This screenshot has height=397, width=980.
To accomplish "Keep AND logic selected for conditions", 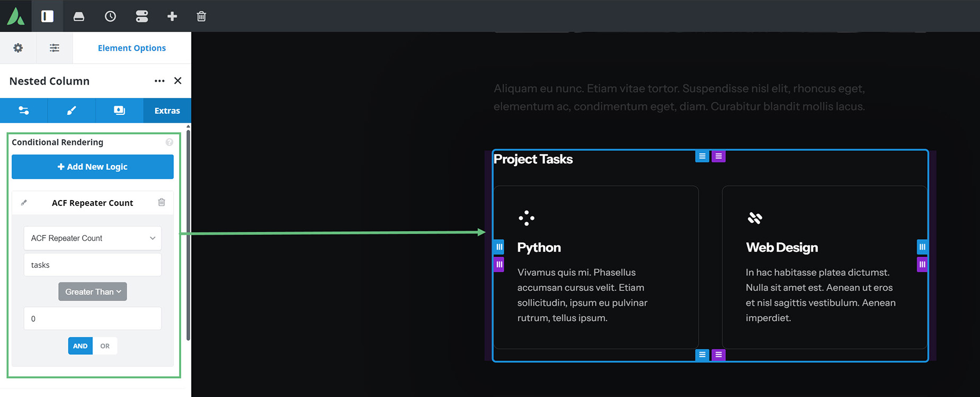I will 80,346.
